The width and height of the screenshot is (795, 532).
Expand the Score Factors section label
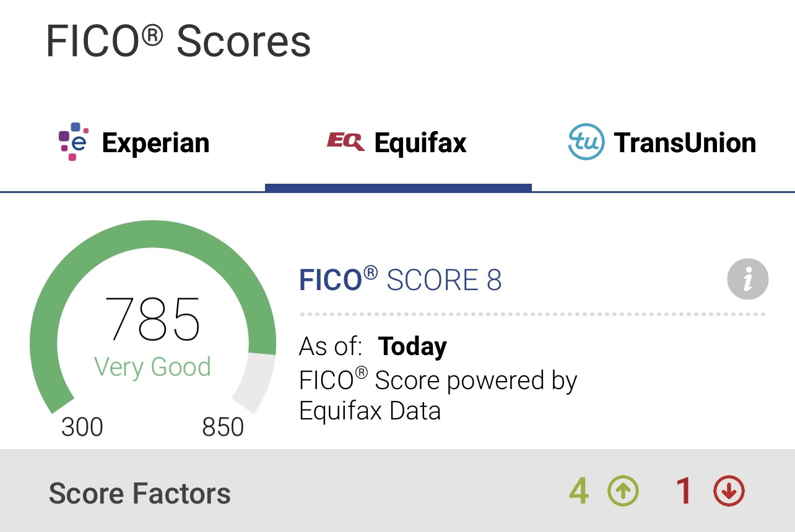[140, 494]
